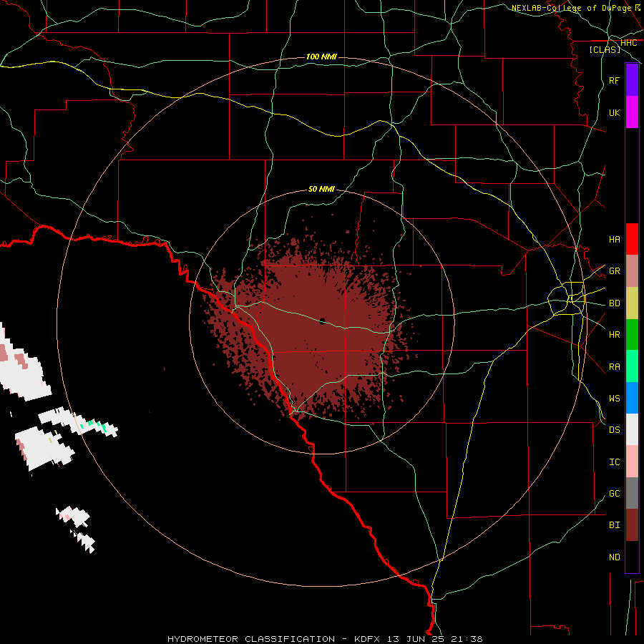Click the [CLAS] label
The width and height of the screenshot is (644, 644).
(605, 49)
